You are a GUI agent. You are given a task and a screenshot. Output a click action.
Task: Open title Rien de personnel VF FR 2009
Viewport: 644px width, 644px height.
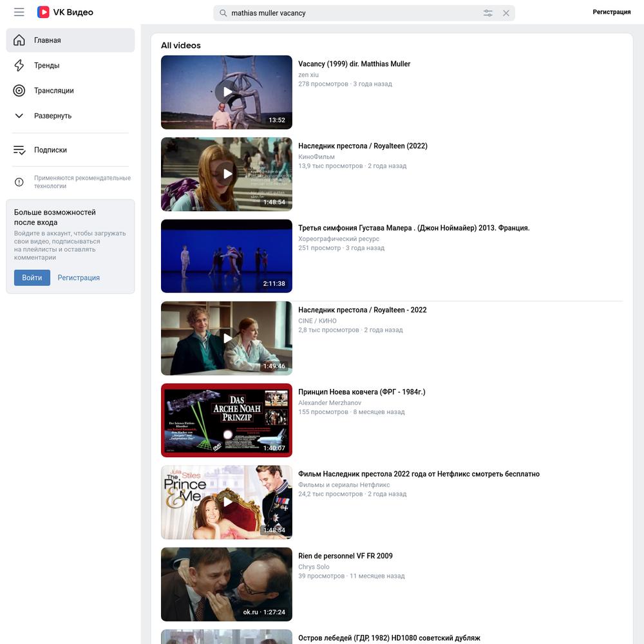(345, 556)
